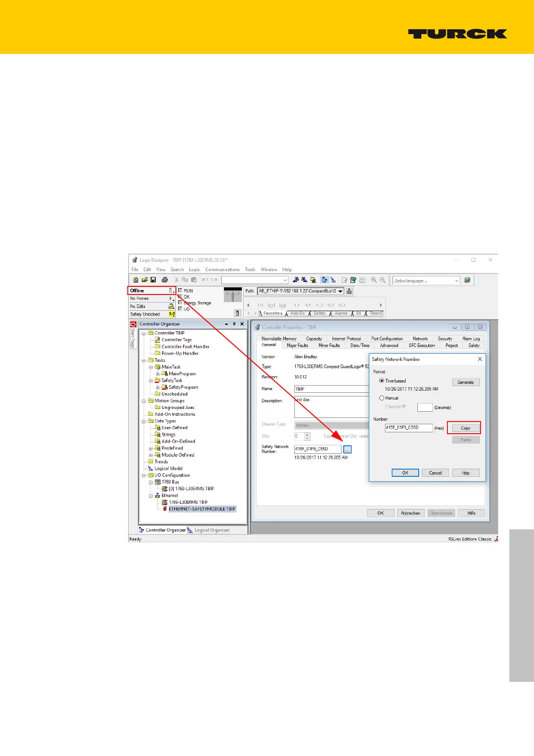Click OK in Safety Network Number dialog
This screenshot has width=534, height=756.
[x=405, y=473]
